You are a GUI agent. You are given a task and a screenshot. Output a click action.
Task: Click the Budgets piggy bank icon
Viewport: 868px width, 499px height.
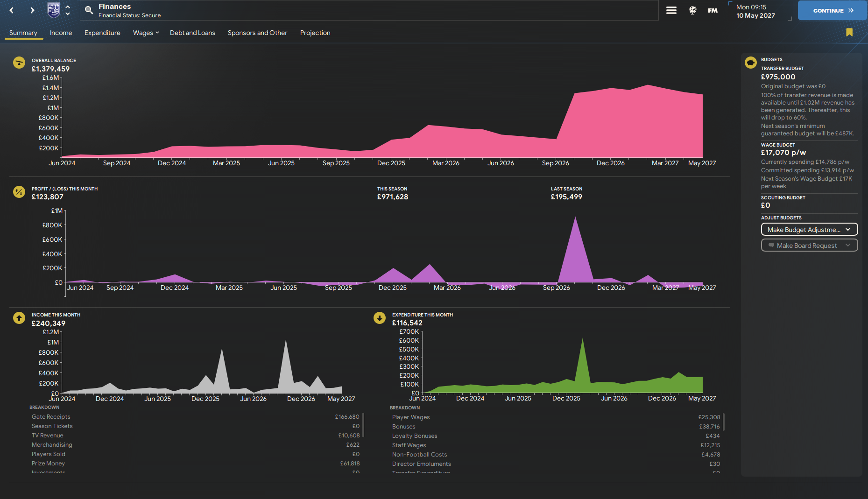pyautogui.click(x=751, y=63)
